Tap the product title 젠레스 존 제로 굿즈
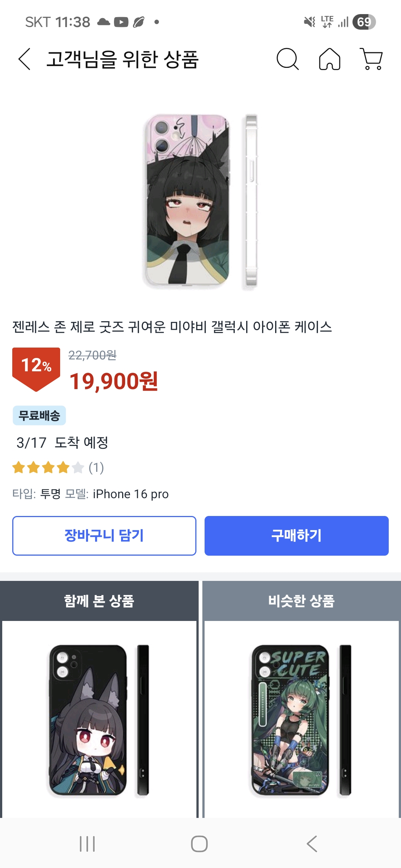 (x=172, y=327)
